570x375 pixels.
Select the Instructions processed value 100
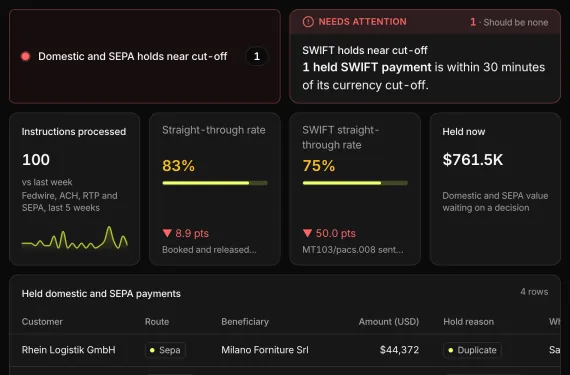tap(36, 160)
